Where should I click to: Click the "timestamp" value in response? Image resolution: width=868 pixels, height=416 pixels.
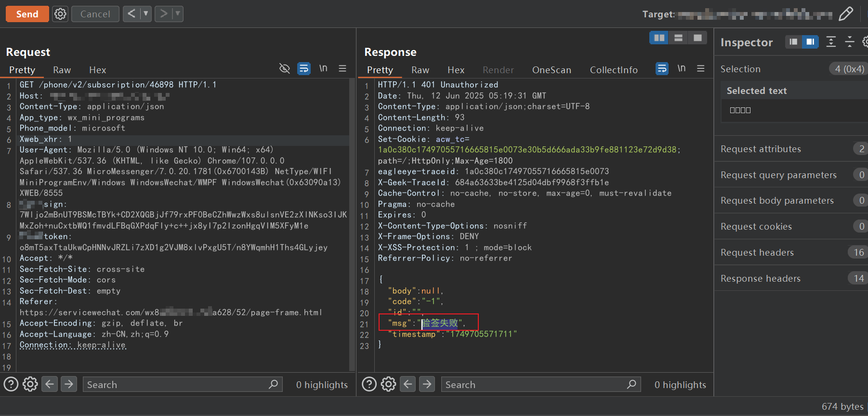coord(481,334)
